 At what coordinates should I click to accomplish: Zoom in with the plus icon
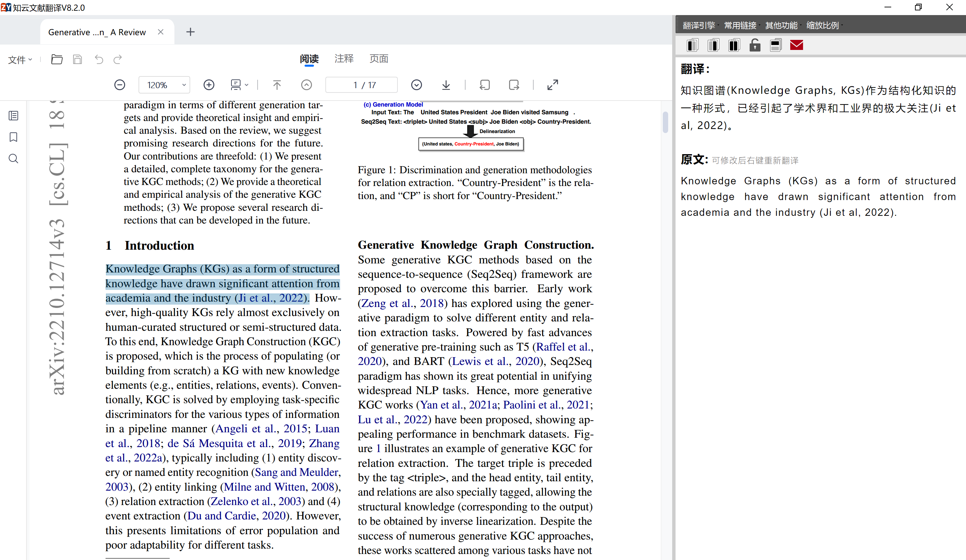[x=209, y=85]
